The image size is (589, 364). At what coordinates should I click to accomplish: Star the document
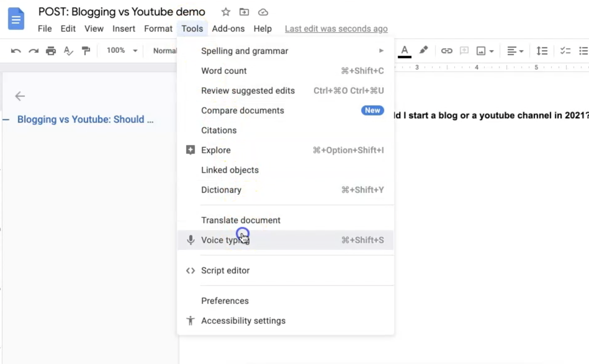coord(226,12)
